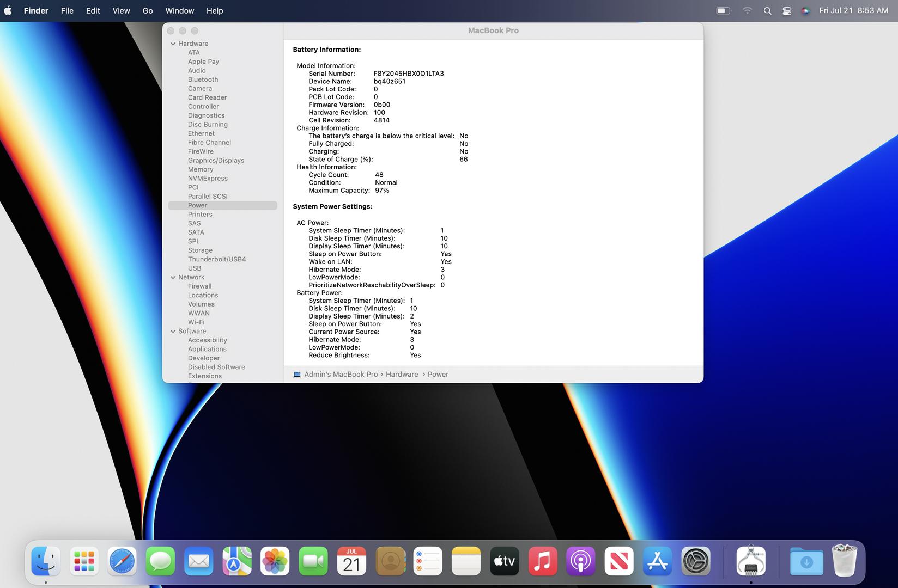This screenshot has height=588, width=898.
Task: Open Calendar showing Jul 21
Action: click(x=351, y=561)
